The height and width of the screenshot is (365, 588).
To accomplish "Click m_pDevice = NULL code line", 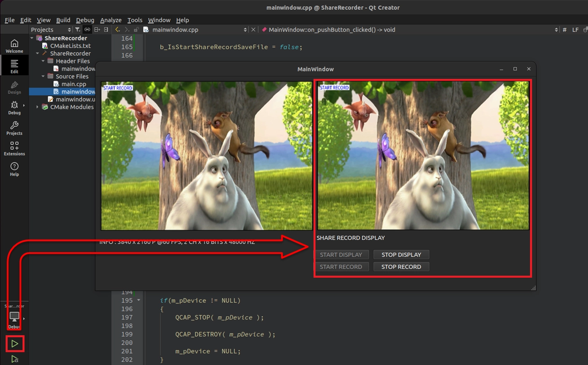I will tap(208, 351).
